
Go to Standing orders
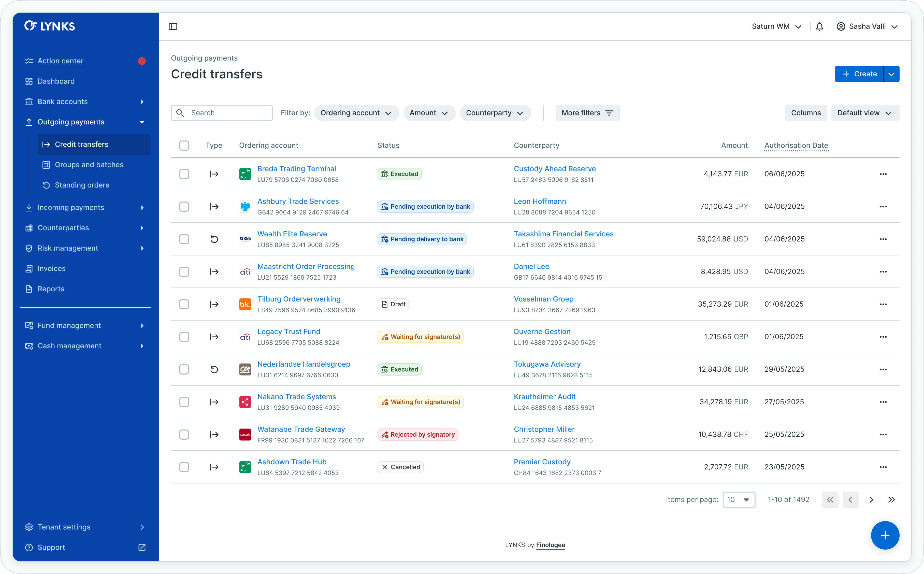tap(82, 185)
